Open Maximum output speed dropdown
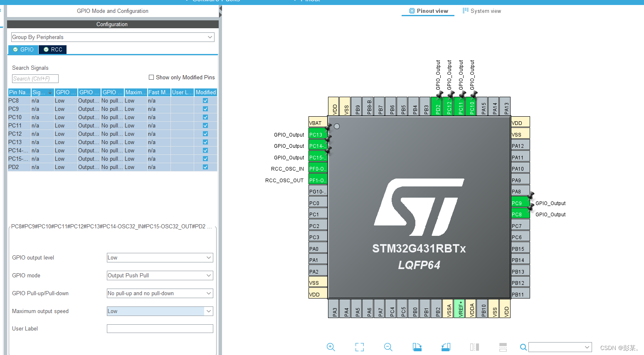The image size is (644, 355). [160, 311]
